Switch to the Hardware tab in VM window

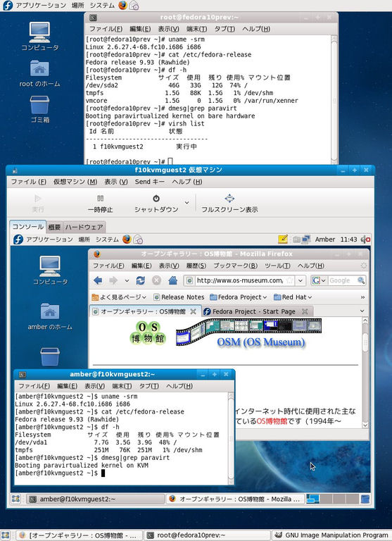84,227
